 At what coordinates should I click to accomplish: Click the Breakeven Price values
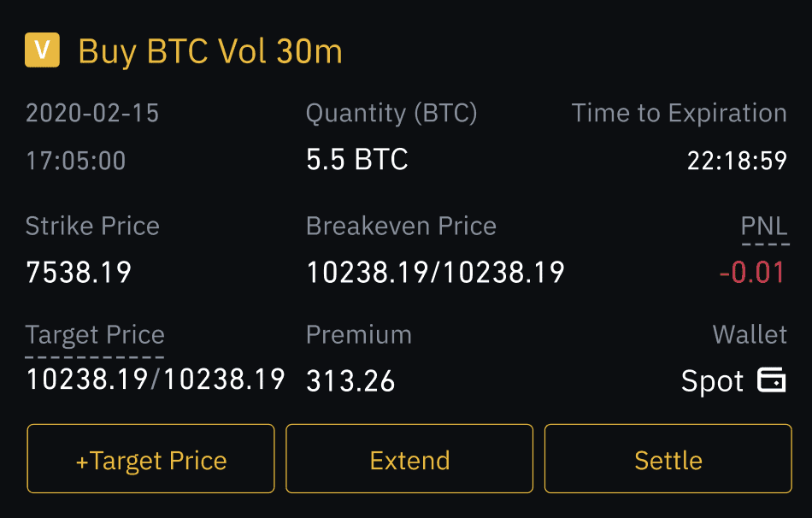click(436, 273)
